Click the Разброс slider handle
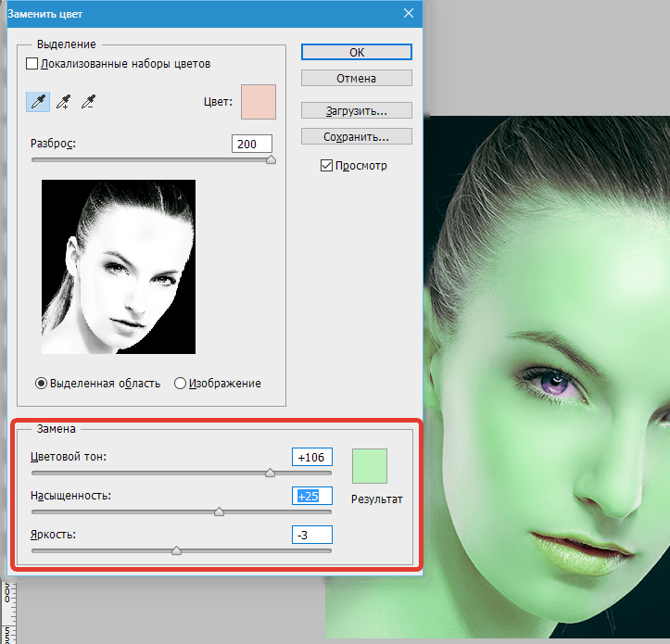 click(271, 159)
